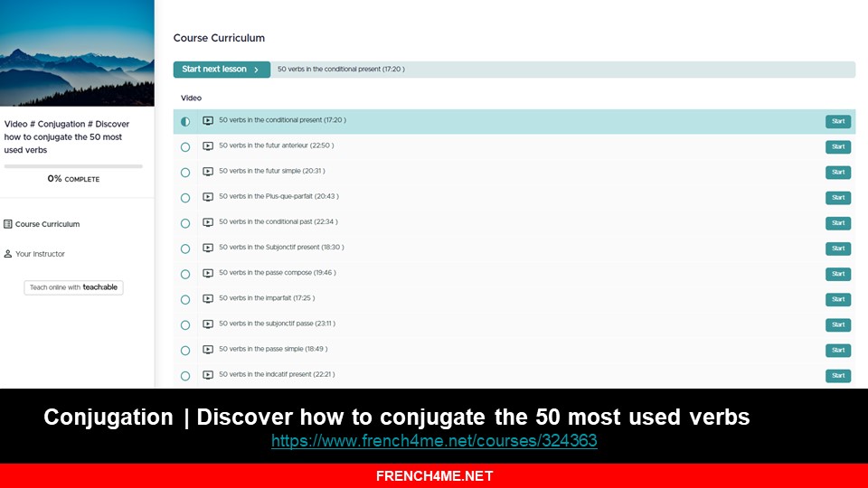This screenshot has height=488, width=868.
Task: Toggle completion circle for passe simple lesson
Action: coord(185,350)
